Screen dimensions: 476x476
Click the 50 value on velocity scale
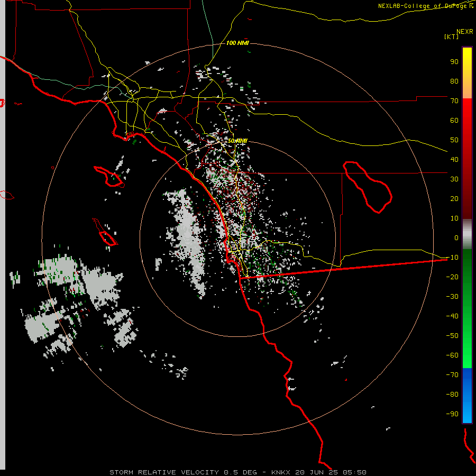point(454,140)
